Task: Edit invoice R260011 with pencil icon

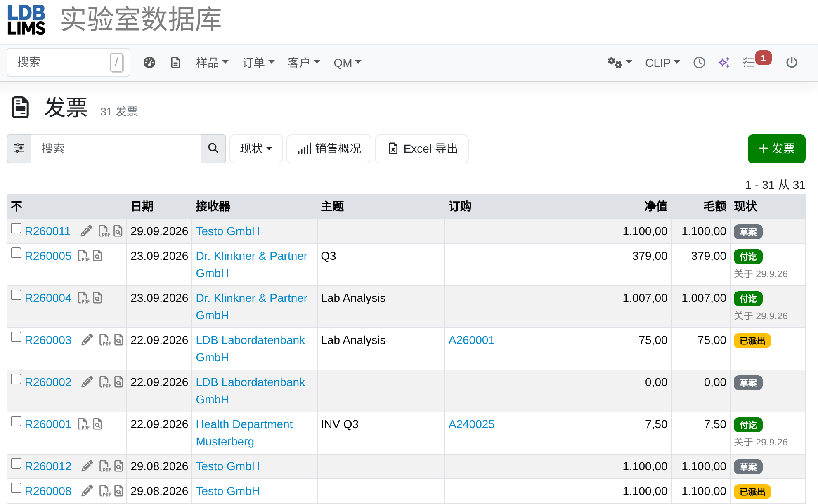Action: tap(86, 231)
